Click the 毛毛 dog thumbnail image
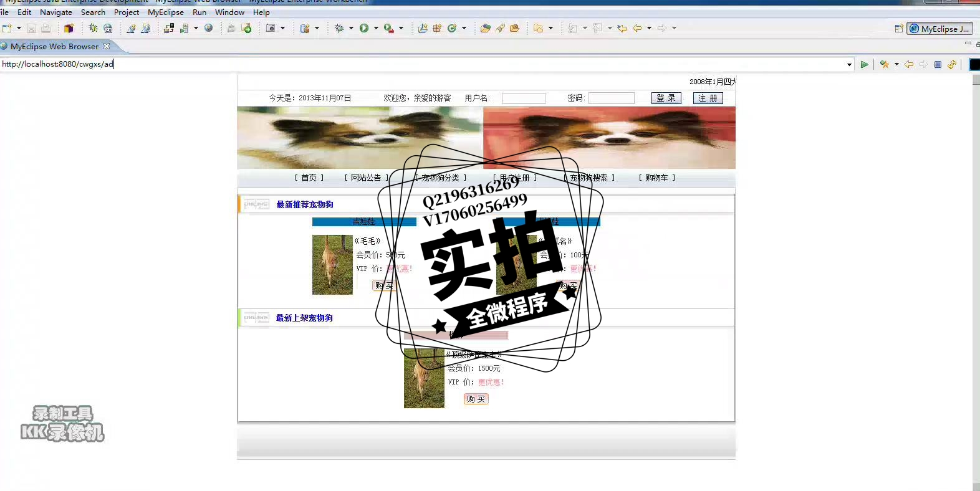This screenshot has width=980, height=491. tap(332, 265)
